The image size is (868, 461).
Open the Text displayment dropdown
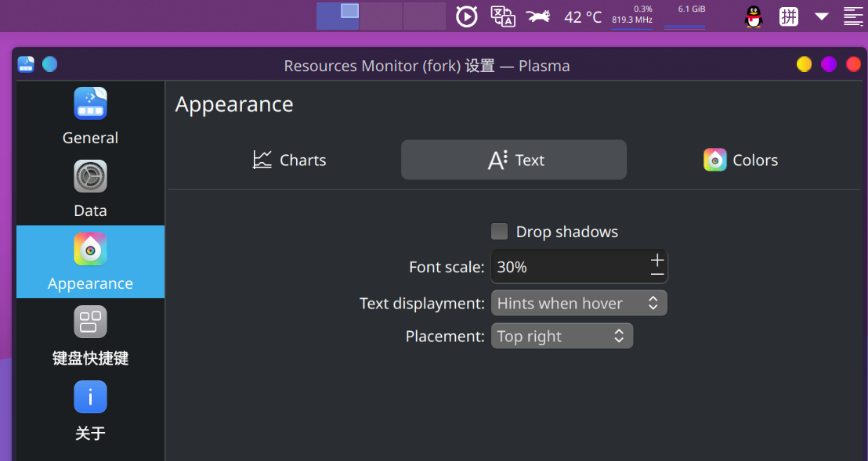(x=579, y=303)
